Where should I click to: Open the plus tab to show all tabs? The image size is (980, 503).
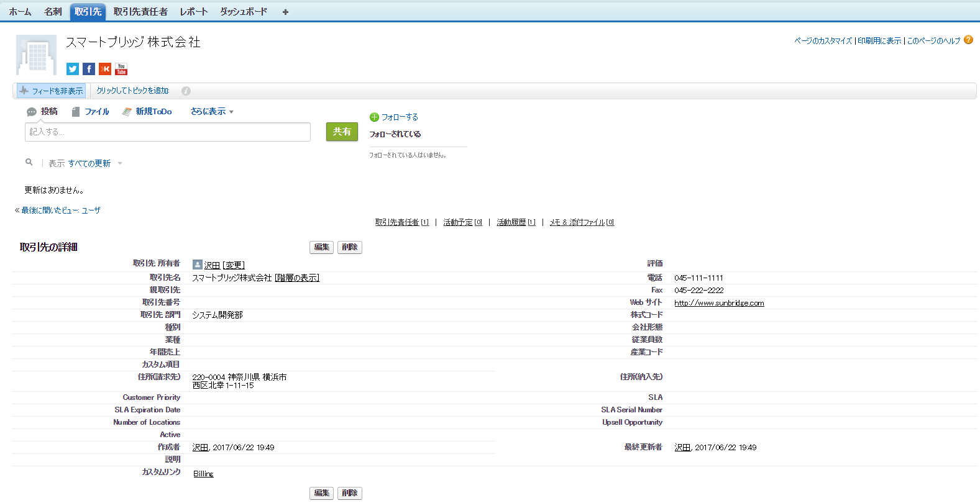(285, 12)
